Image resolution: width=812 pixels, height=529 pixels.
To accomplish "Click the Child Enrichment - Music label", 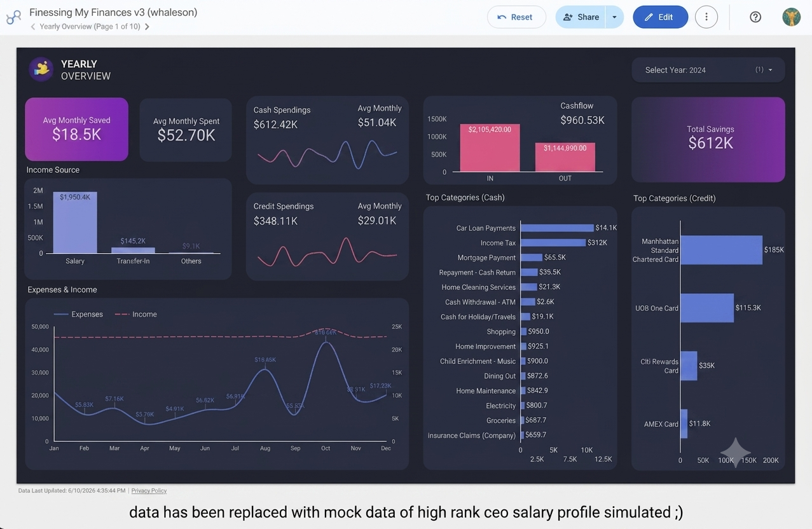I will [x=478, y=361].
